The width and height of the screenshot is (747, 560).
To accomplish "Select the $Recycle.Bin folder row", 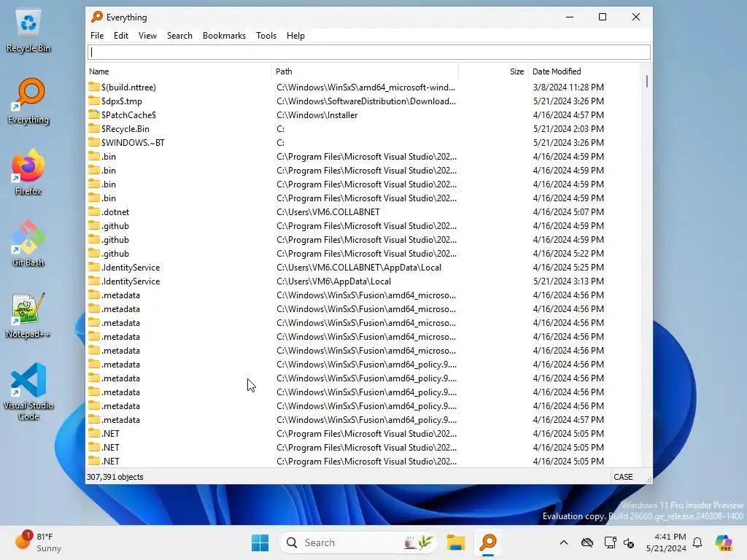I will coord(363,128).
